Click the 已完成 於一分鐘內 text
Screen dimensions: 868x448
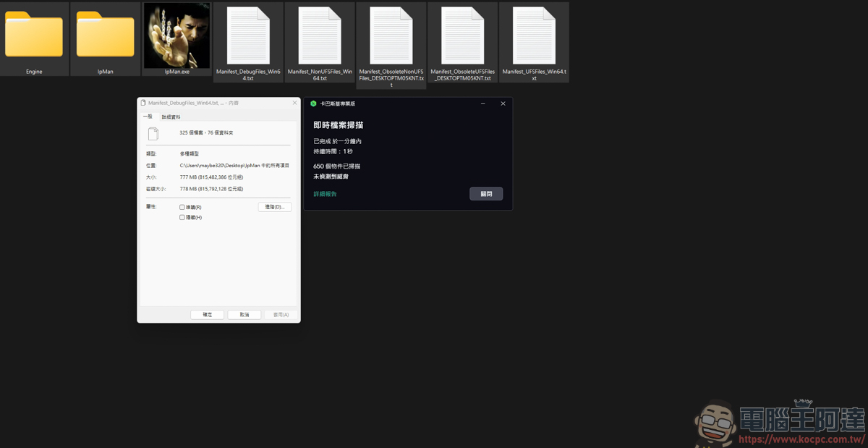click(337, 142)
